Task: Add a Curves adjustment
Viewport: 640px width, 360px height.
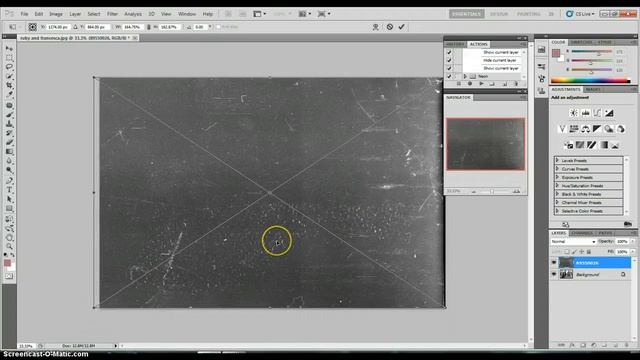Action: (597, 113)
